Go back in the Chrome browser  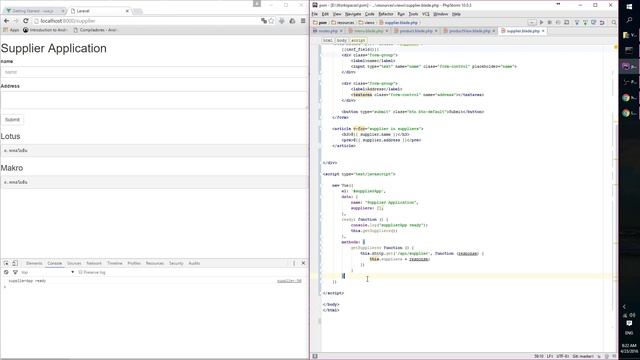(x=7, y=21)
